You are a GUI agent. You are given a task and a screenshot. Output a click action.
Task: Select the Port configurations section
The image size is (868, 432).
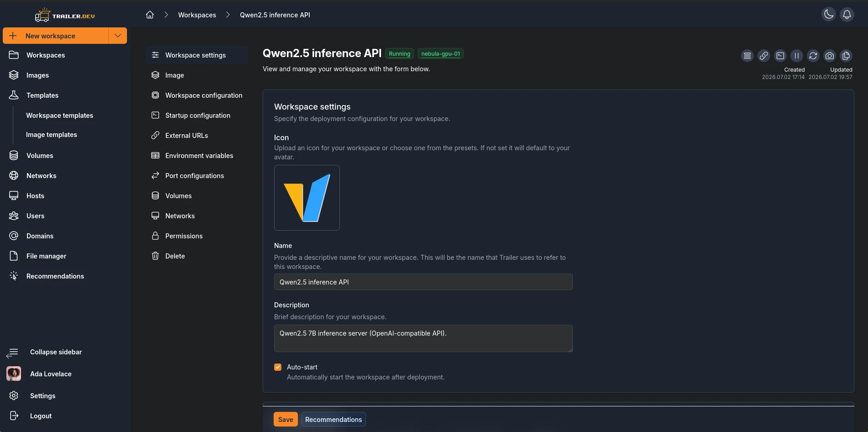click(x=197, y=176)
